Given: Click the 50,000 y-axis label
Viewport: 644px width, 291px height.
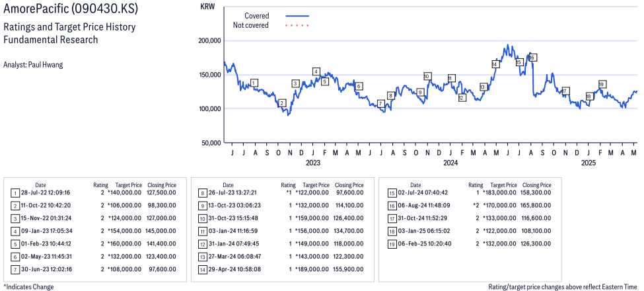Looking at the screenshot, I should [211, 143].
